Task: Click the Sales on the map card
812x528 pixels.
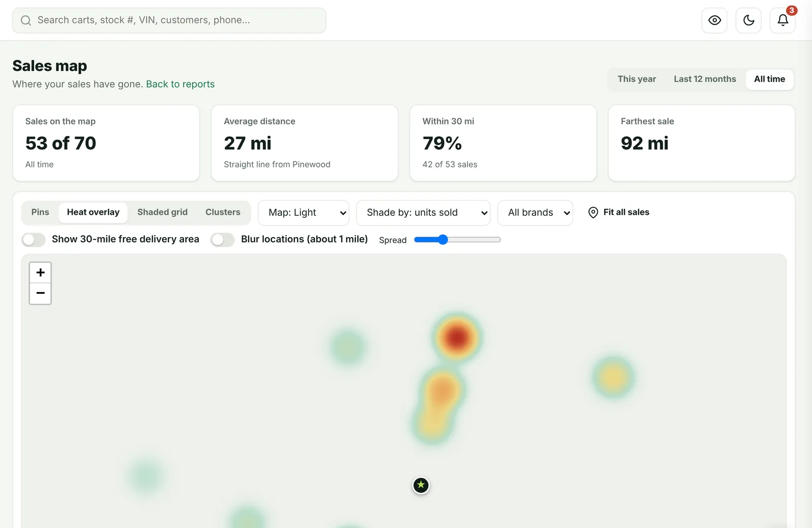Action: [x=106, y=143]
